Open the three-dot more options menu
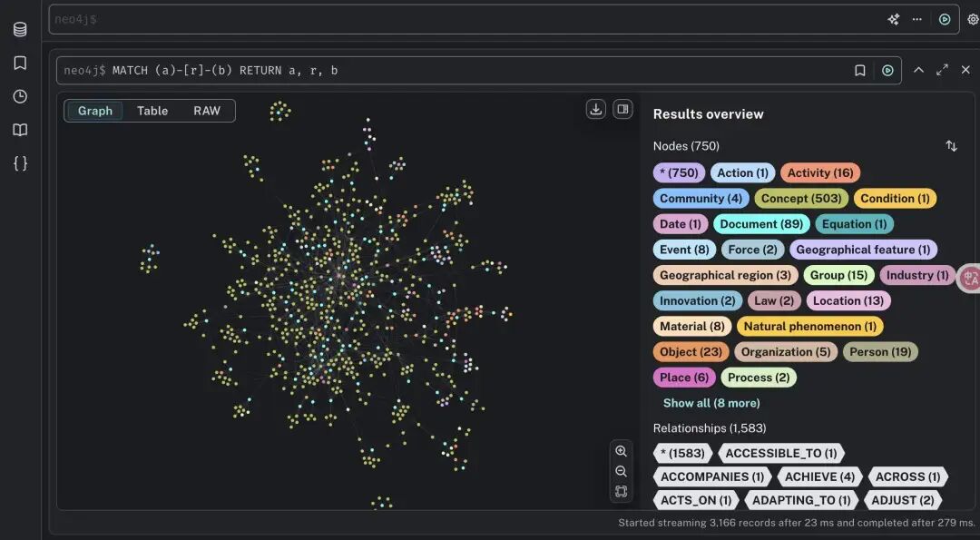Image resolution: width=980 pixels, height=540 pixels. (x=916, y=19)
